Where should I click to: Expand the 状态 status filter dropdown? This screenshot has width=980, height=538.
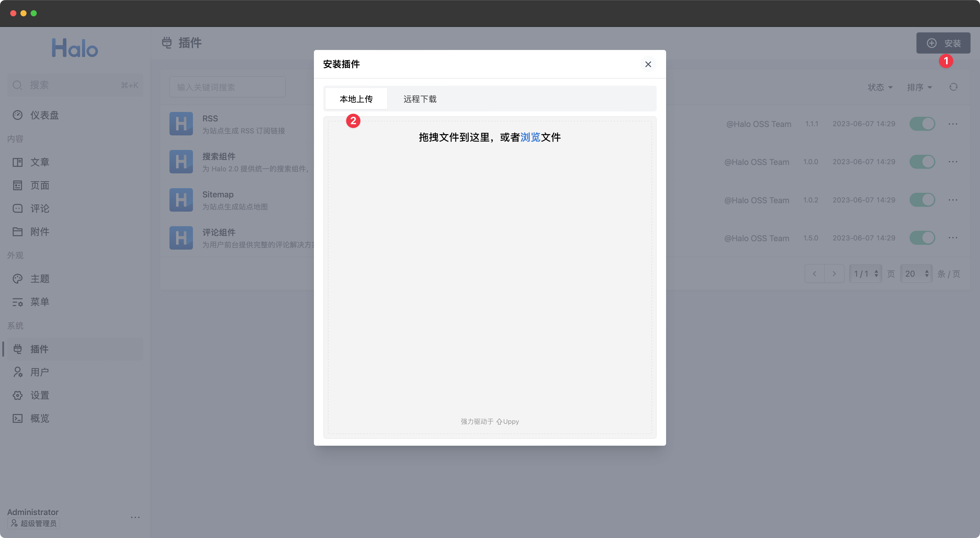click(x=879, y=87)
